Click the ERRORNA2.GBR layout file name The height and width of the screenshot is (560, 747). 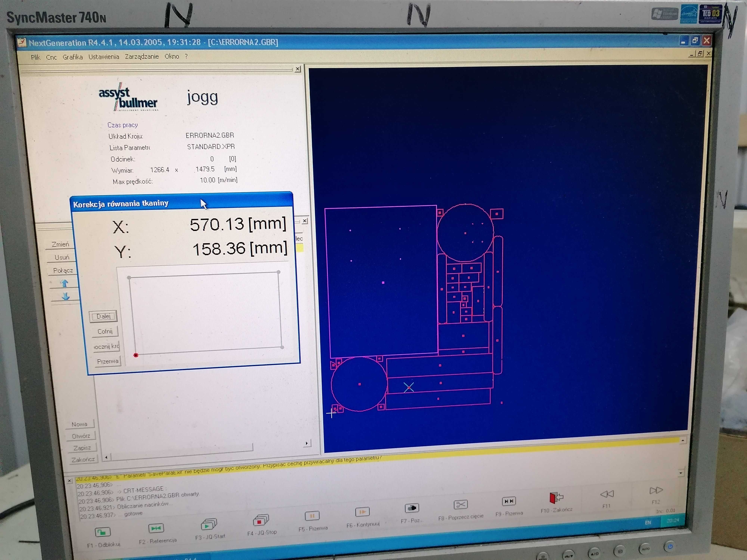tap(210, 135)
